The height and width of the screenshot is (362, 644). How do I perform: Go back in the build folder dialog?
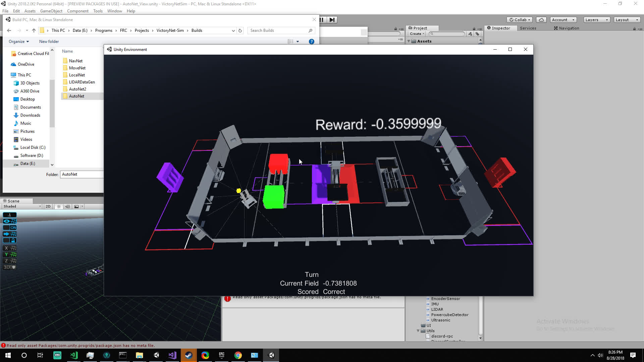coord(9,31)
